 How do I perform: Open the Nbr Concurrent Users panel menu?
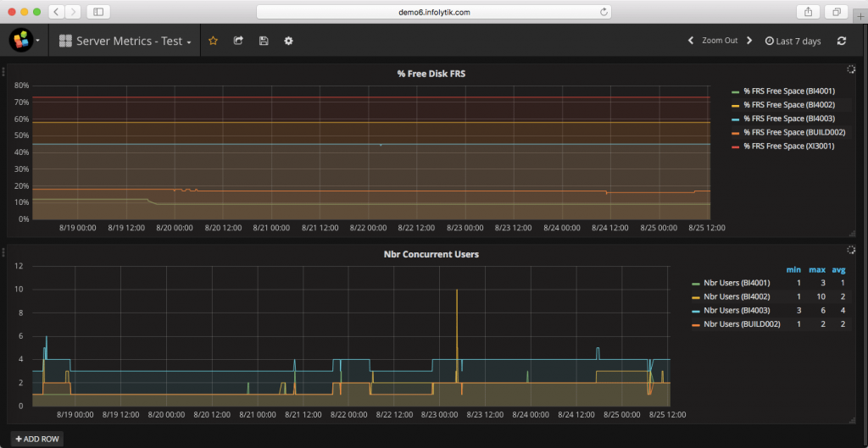click(431, 254)
